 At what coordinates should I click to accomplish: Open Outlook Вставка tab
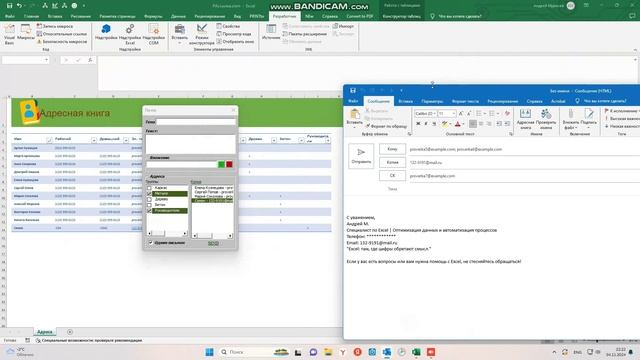[405, 101]
